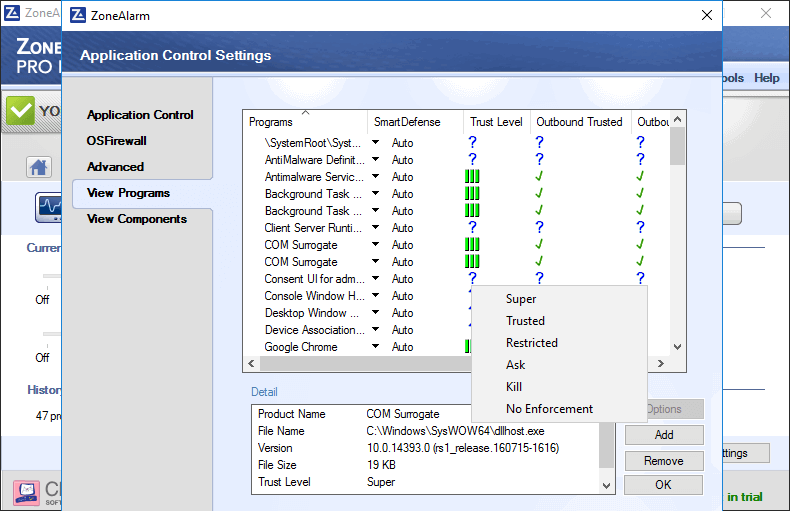Open SmartDefense dropdown for Device Association row

click(x=375, y=329)
